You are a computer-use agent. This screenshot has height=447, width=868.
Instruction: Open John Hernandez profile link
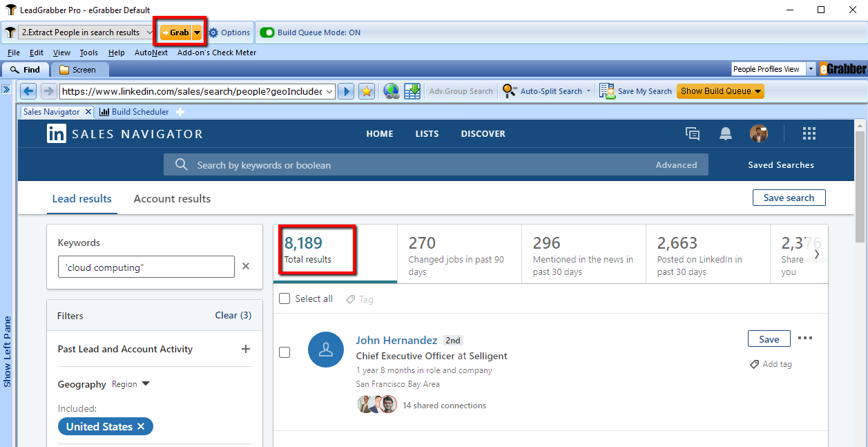(x=396, y=340)
